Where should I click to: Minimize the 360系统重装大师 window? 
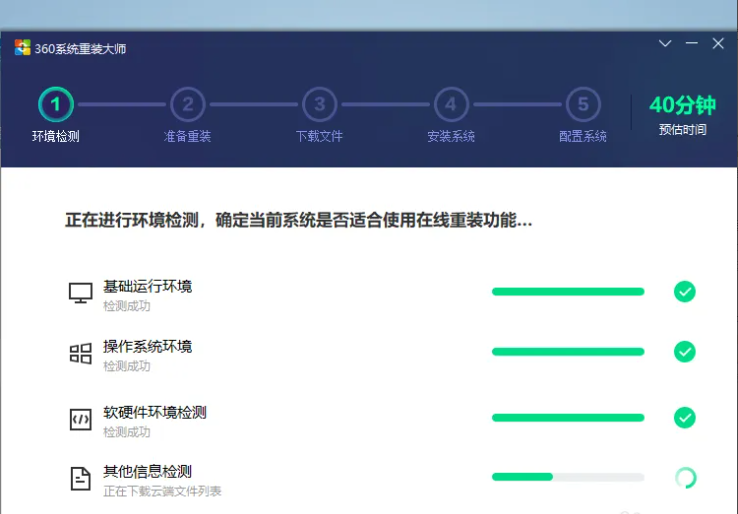[x=691, y=43]
